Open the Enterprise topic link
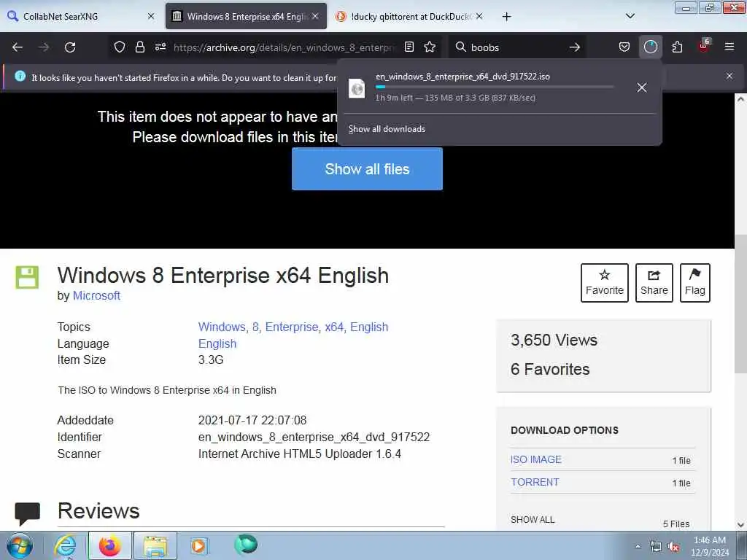 291,327
